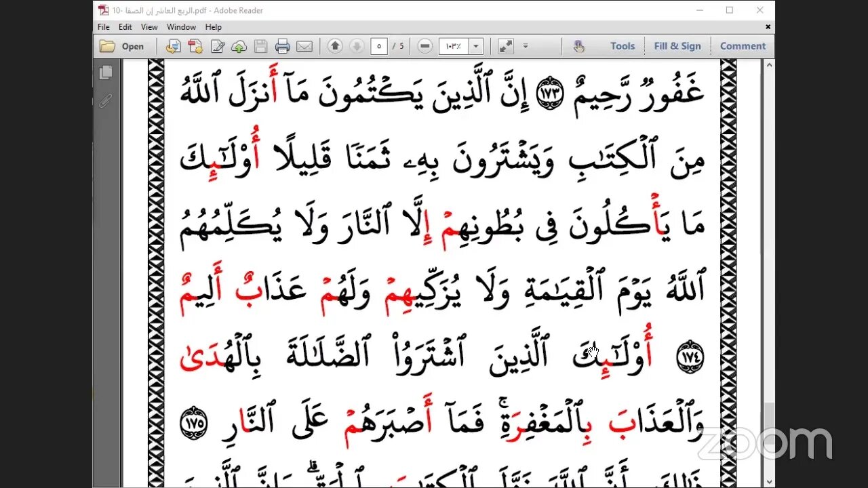The height and width of the screenshot is (488, 868).
Task: Click the print icon
Action: pos(283,46)
